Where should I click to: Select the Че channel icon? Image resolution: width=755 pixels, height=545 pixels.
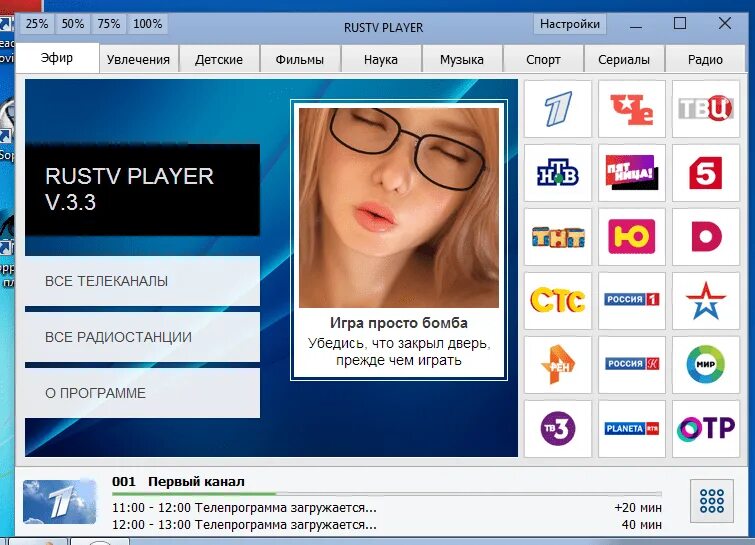tap(632, 109)
